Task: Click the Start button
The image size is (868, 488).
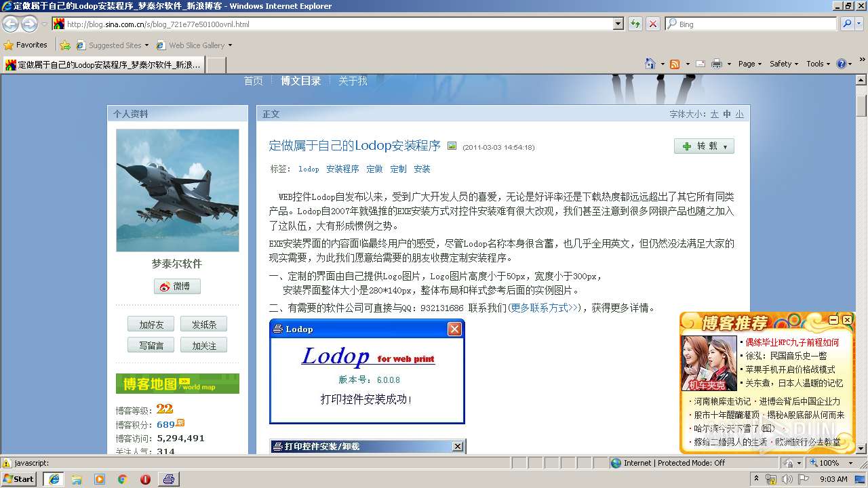Action: (18, 479)
